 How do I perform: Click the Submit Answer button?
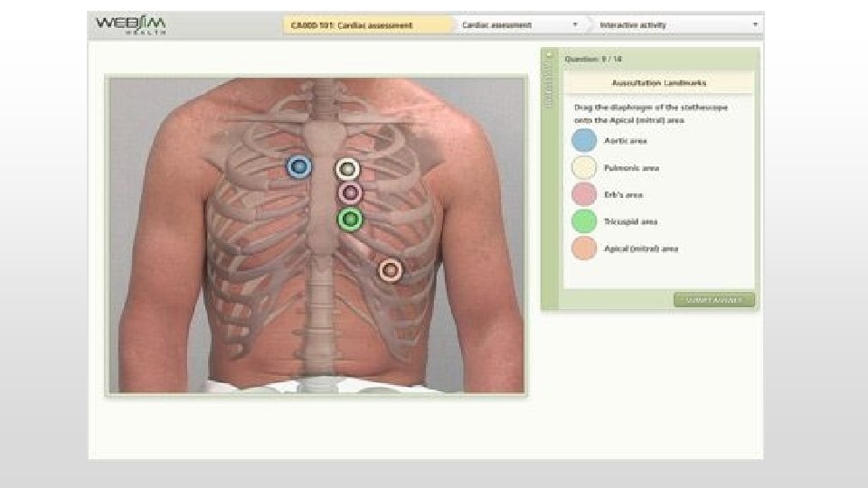[x=714, y=300]
